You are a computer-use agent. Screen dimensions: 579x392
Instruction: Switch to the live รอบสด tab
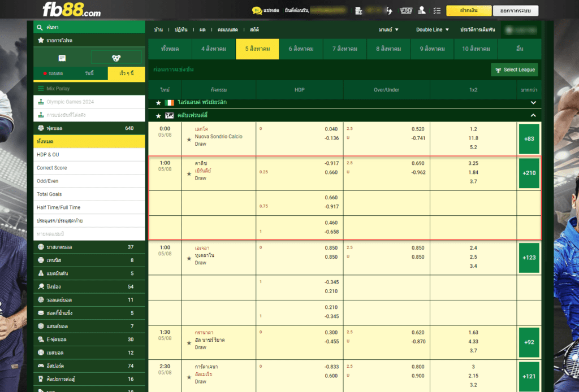[x=53, y=73]
